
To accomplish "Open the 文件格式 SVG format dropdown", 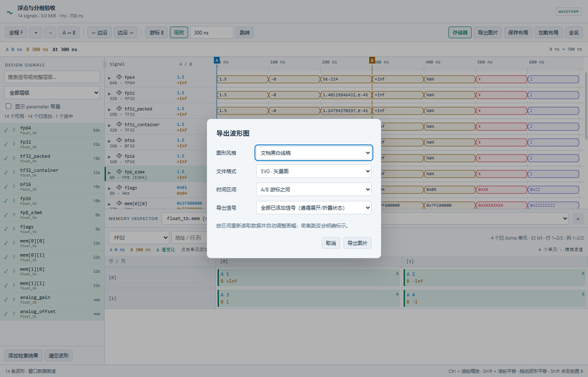I will (314, 171).
